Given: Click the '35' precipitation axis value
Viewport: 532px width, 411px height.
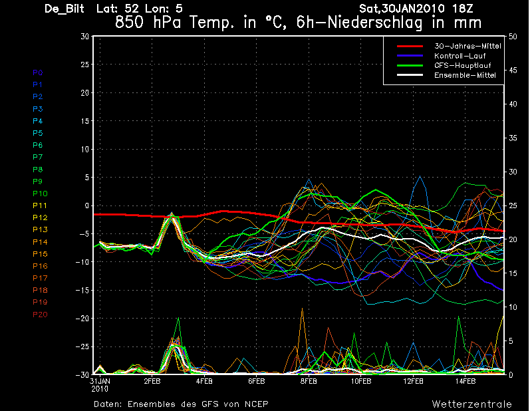Looking at the screenshot, I should click(x=513, y=138).
